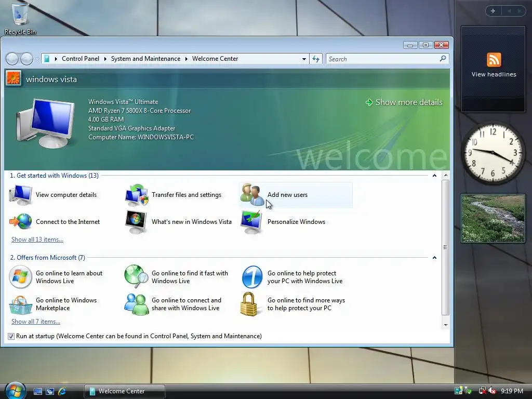Open recent pages dropdown next to Forward

pyautogui.click(x=37, y=59)
